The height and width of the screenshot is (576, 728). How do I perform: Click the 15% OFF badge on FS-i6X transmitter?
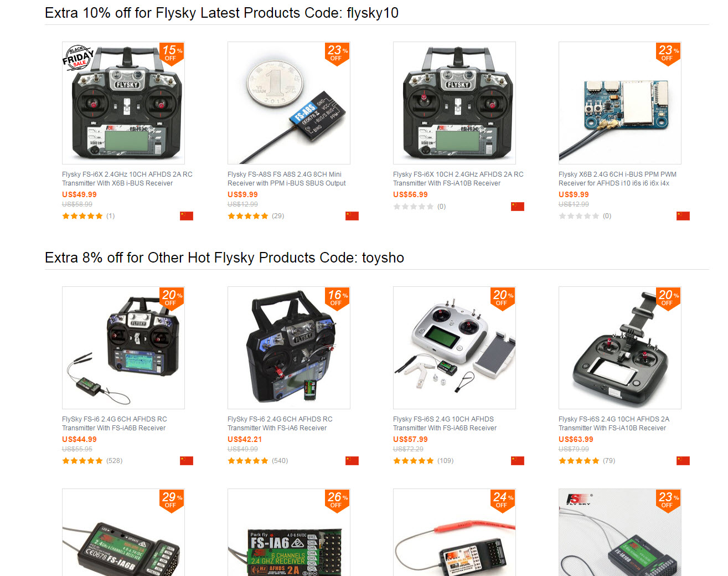(172, 54)
